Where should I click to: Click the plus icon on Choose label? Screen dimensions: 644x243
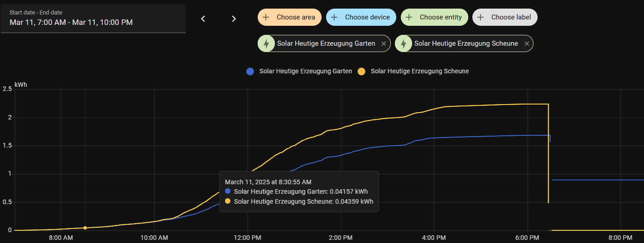coord(481,17)
